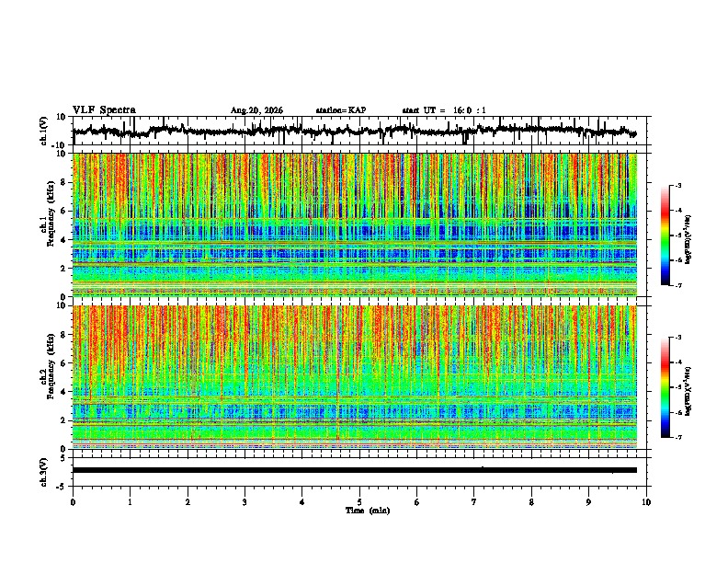
Task: Click the ch.2 spectrogram color bar
Action: [x=665, y=387]
